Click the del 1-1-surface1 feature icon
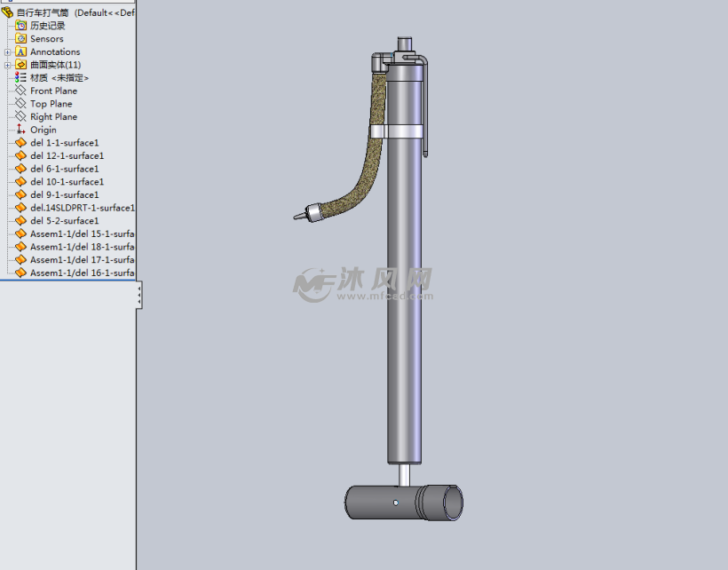The image size is (728, 570). pyautogui.click(x=21, y=142)
